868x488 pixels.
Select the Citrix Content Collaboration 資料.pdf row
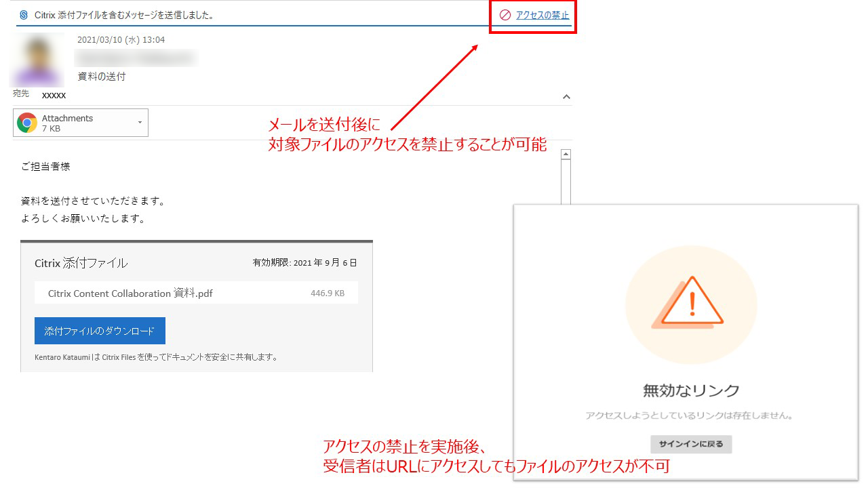tap(196, 293)
